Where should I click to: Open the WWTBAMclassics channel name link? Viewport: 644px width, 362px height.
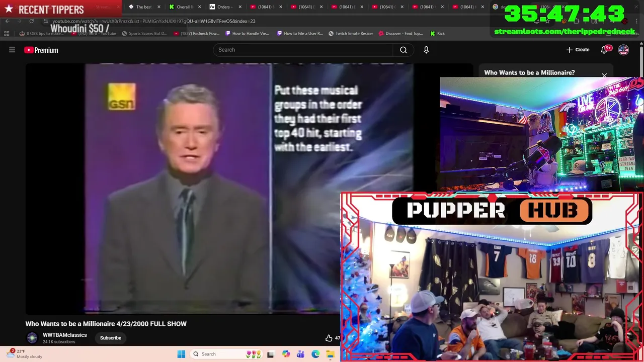[65, 335]
